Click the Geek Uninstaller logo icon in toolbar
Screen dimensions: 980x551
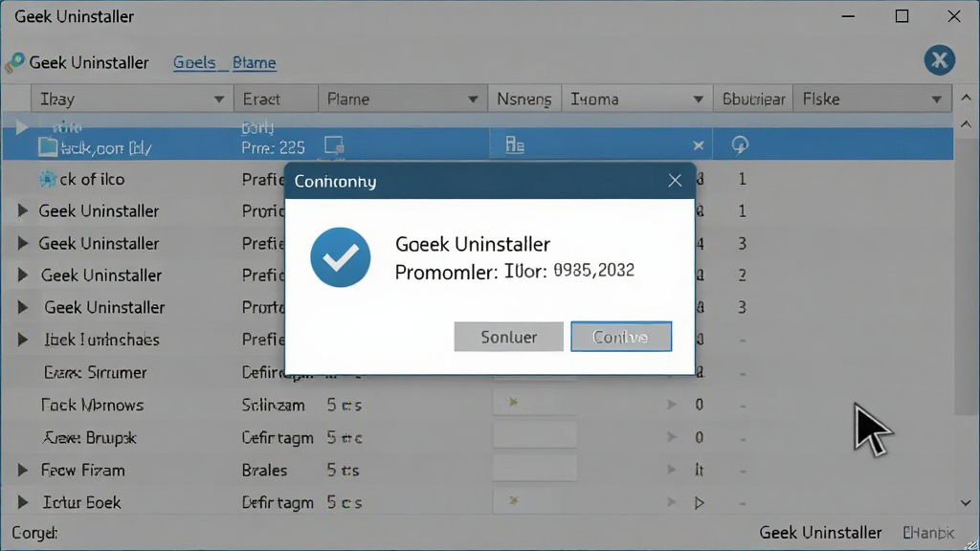(14, 62)
